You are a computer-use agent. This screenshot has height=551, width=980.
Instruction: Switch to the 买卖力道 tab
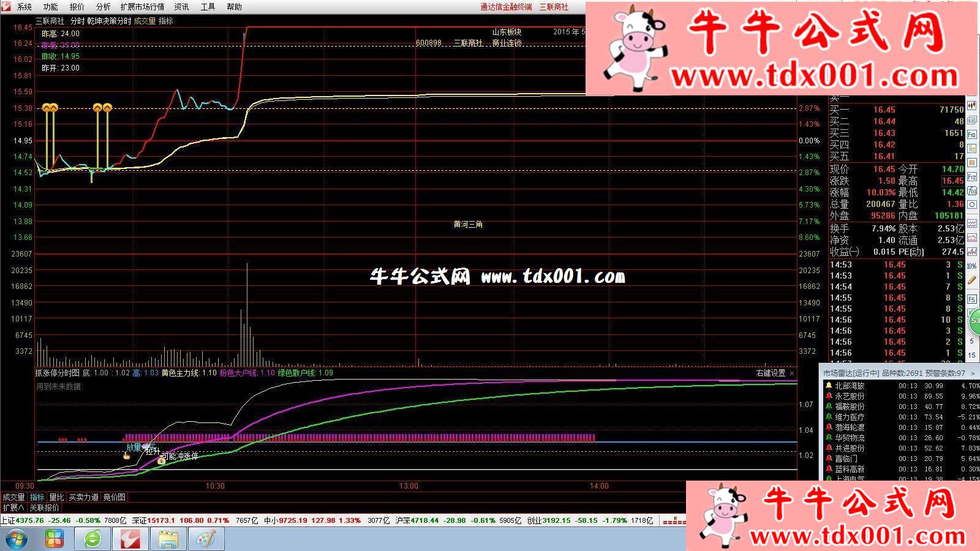click(84, 498)
